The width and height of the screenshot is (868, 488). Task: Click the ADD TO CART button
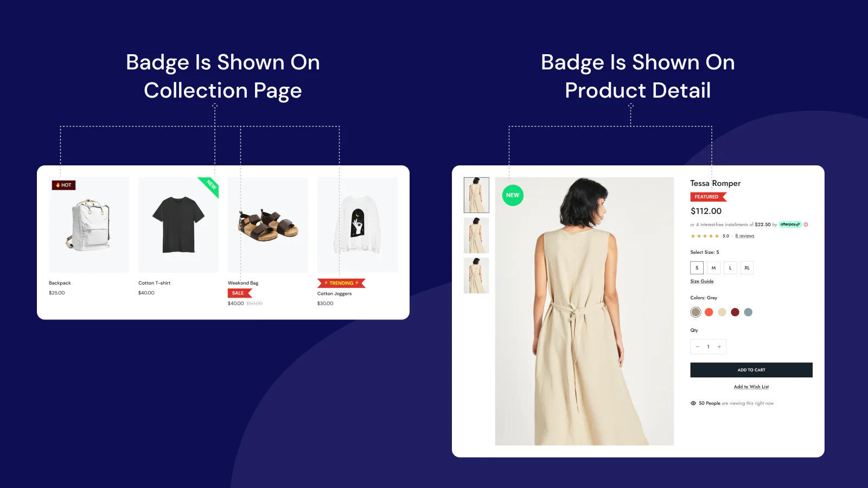click(x=751, y=370)
